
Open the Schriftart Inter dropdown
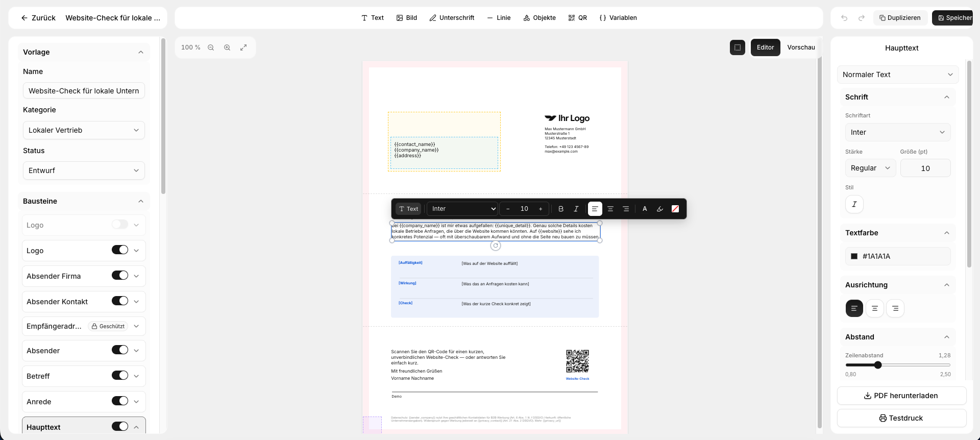(898, 132)
